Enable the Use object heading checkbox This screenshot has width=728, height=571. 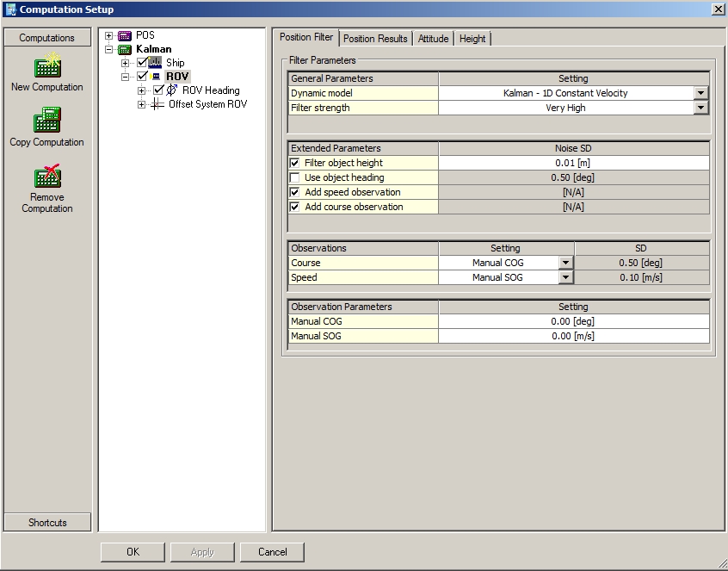(x=295, y=177)
